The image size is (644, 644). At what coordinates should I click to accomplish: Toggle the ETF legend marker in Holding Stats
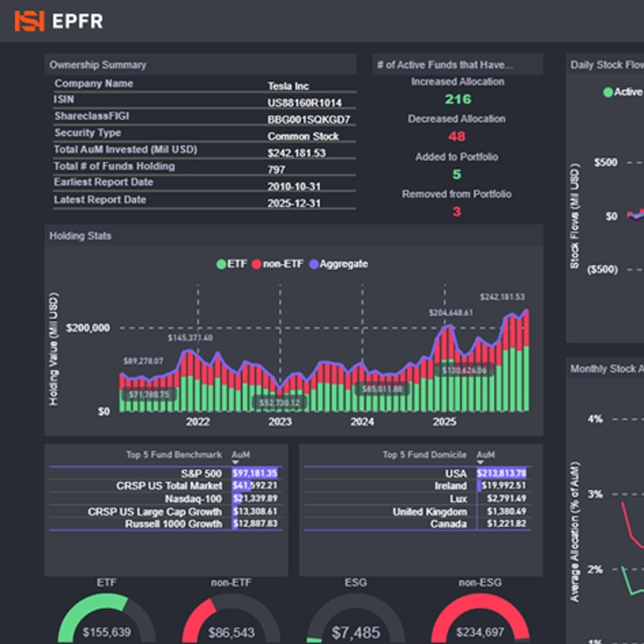(x=221, y=264)
